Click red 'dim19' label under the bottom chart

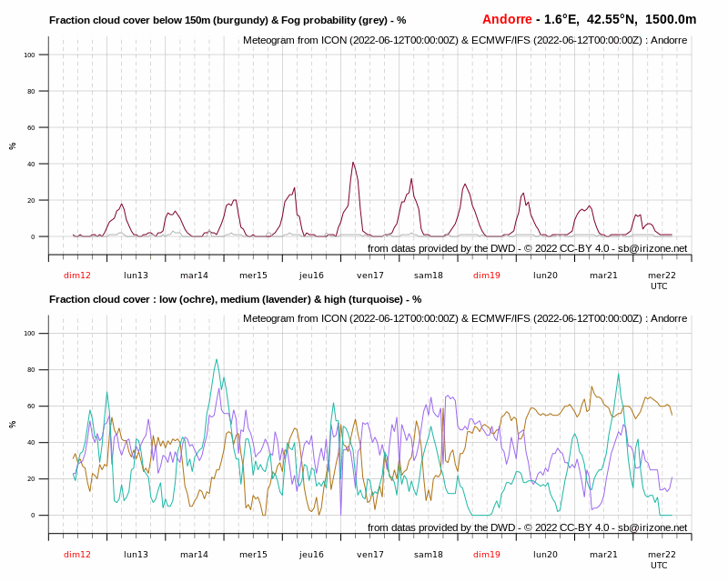pos(487,554)
